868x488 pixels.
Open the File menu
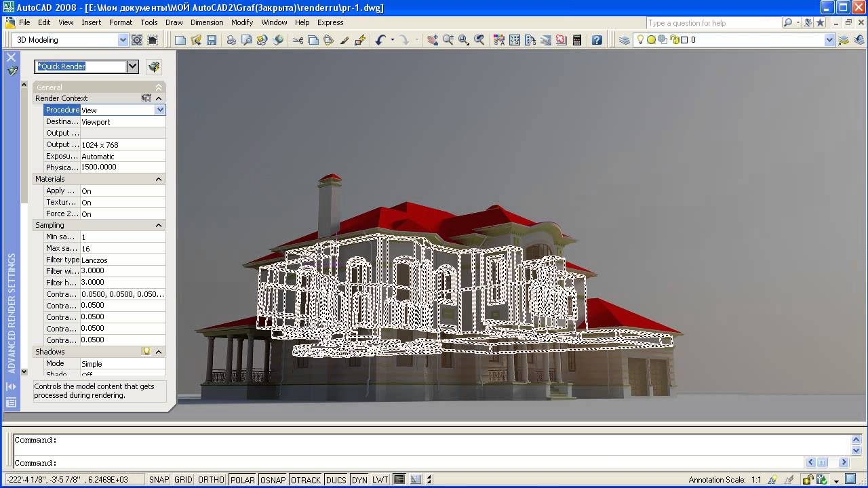24,22
